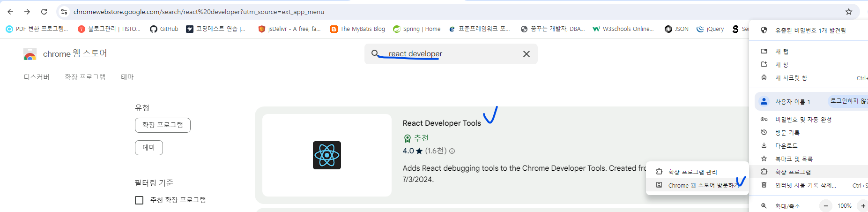Screen dimensions: 868x212
Task: Select the Chrome Web Store URL in the address bar
Action: pos(199,12)
